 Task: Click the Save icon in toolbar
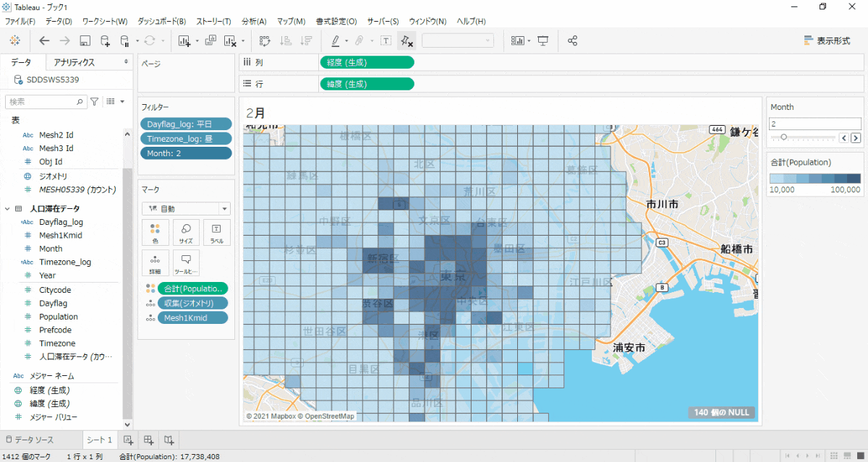point(85,40)
